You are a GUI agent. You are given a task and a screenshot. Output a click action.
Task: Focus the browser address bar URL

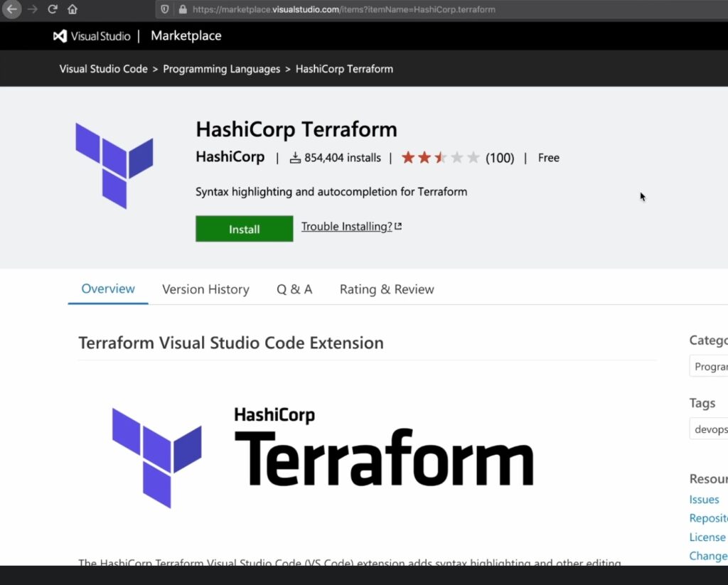pyautogui.click(x=344, y=9)
